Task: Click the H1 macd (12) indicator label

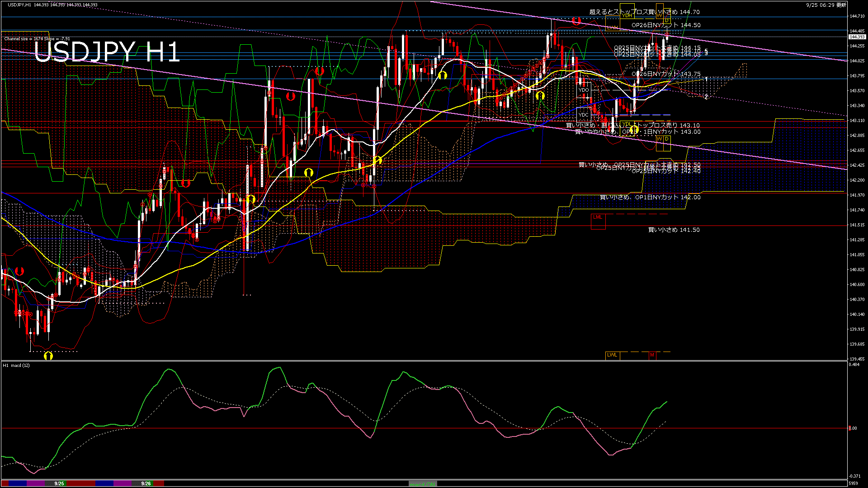Action: 16,365
